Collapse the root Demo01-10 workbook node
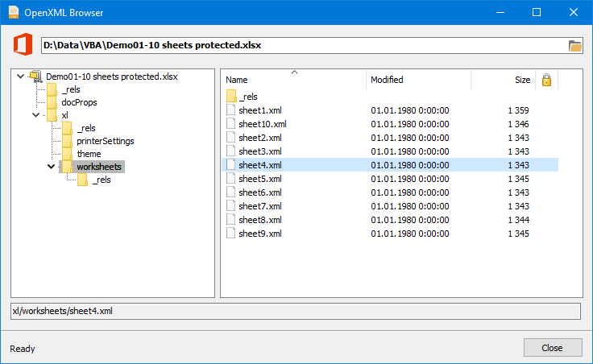Screen dimensions: 593x364 click(x=21, y=77)
